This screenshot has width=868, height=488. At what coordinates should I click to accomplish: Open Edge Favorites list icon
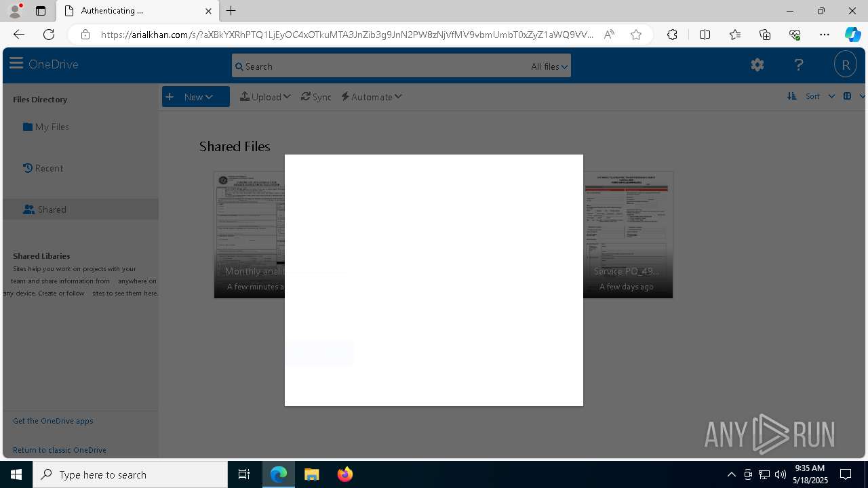click(x=735, y=35)
